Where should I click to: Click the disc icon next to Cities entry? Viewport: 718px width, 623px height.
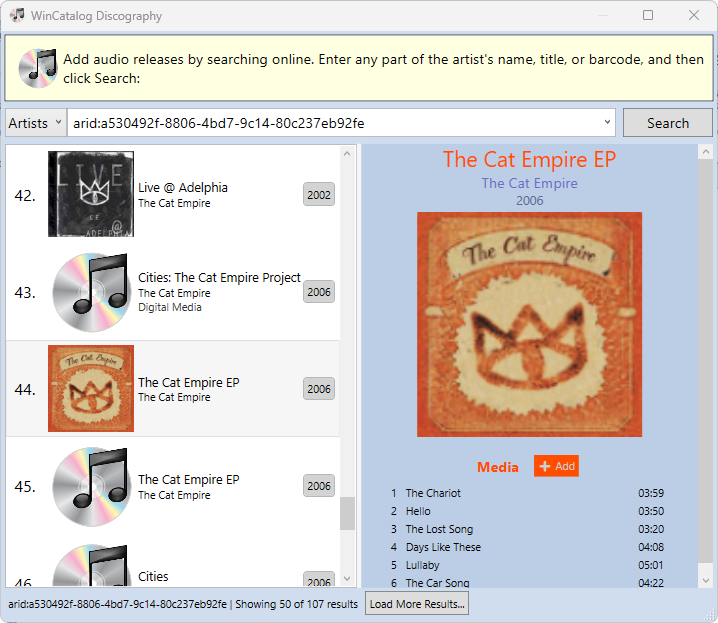91,565
